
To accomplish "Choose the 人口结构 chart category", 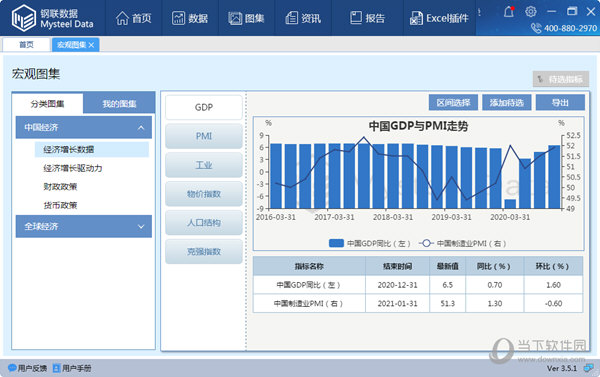I will 204,223.
